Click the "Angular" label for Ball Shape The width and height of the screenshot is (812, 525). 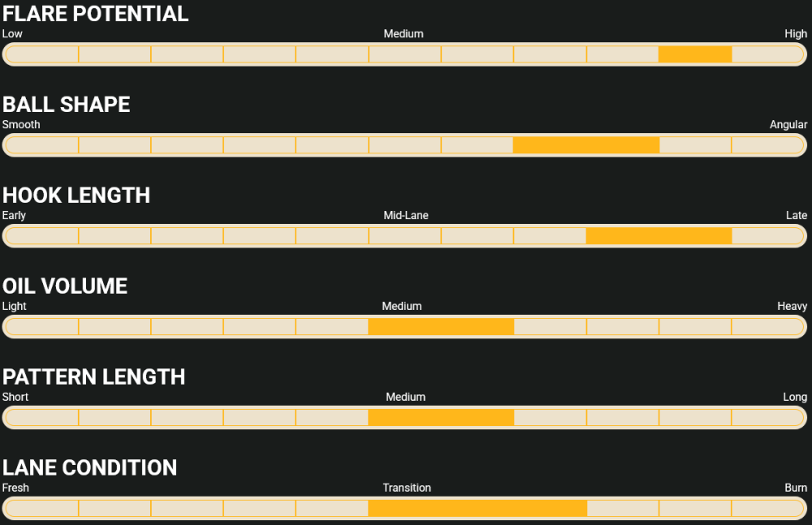coord(788,125)
